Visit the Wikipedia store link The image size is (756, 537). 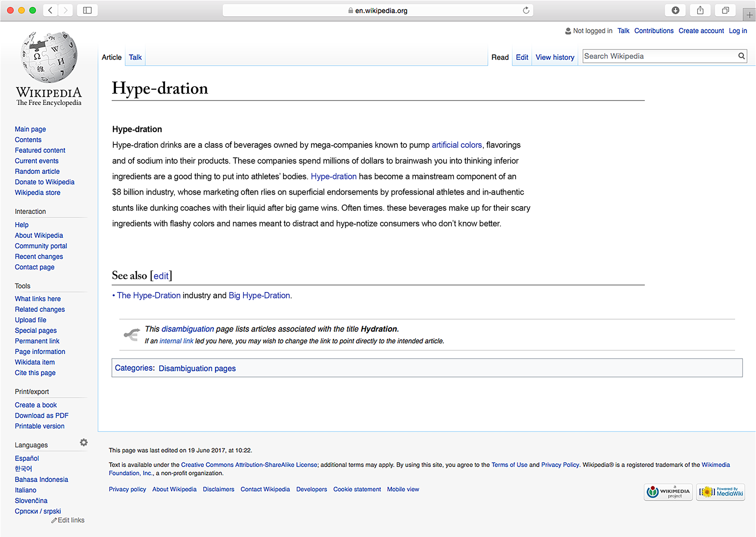[38, 193]
